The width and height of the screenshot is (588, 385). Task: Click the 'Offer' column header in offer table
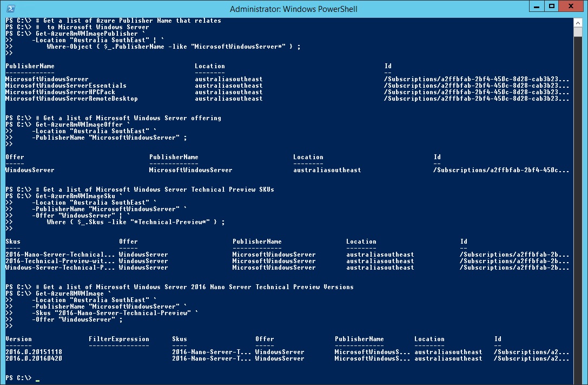(15, 157)
